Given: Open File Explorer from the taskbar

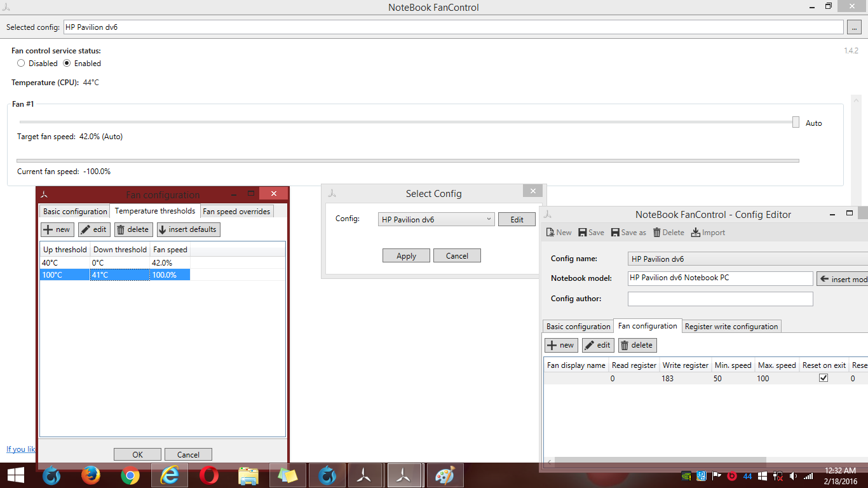Looking at the screenshot, I should [x=248, y=475].
